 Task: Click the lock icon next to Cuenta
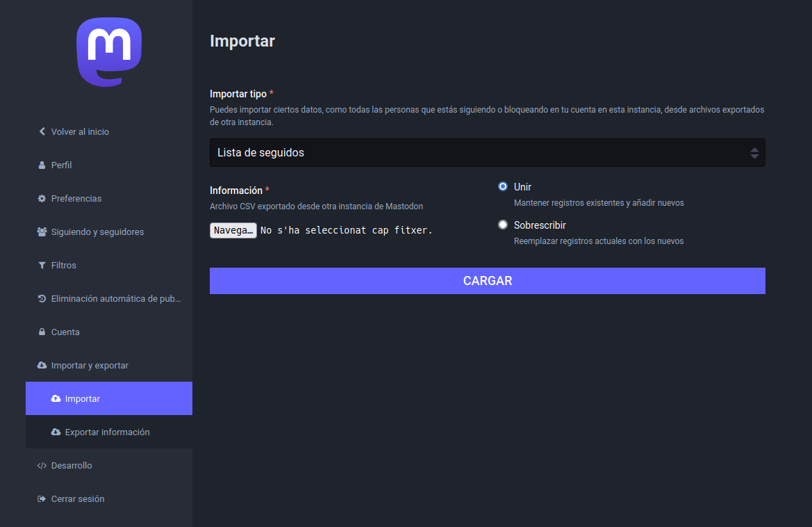42,332
